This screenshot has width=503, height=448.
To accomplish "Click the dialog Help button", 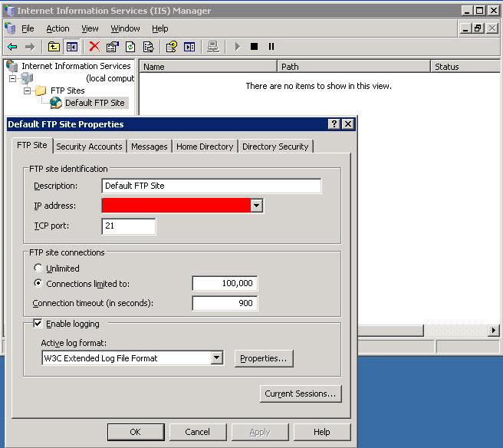I will [322, 432].
